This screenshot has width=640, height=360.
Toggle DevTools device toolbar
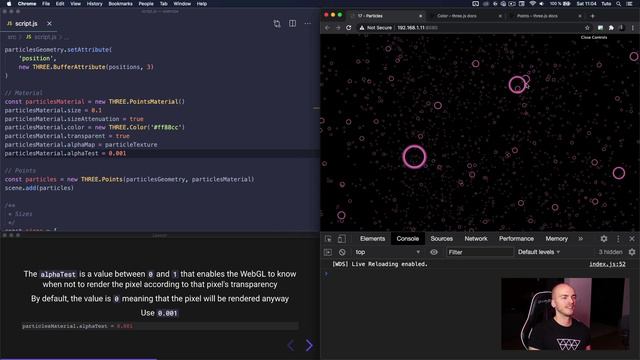coord(342,239)
